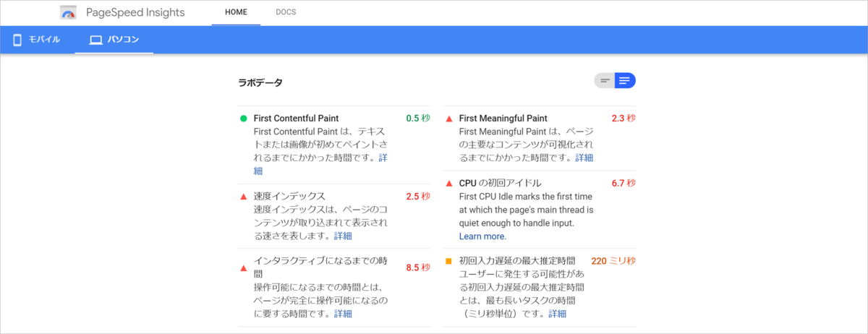
Task: Open 詳細 link under 速度インデックス
Action: coord(343,236)
